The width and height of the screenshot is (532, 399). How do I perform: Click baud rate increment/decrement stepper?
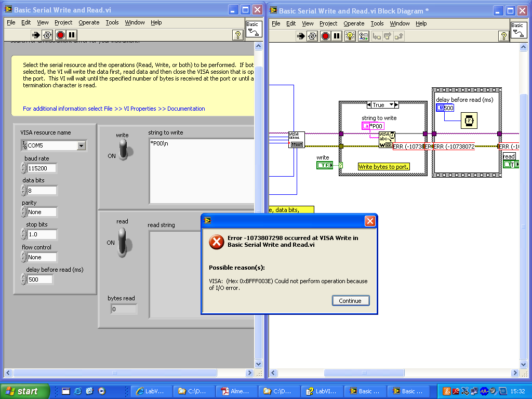23,168
